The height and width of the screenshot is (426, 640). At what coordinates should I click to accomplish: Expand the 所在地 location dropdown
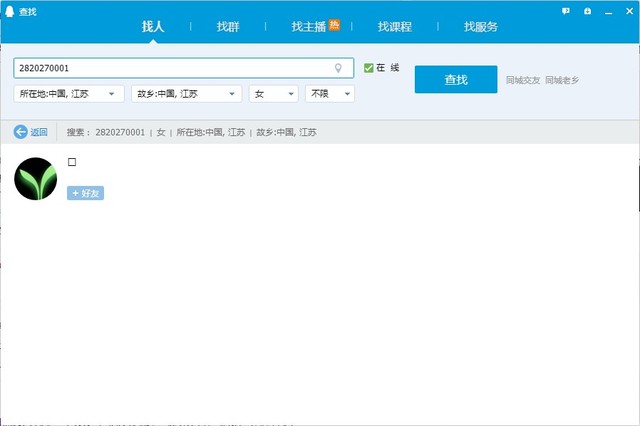point(69,93)
